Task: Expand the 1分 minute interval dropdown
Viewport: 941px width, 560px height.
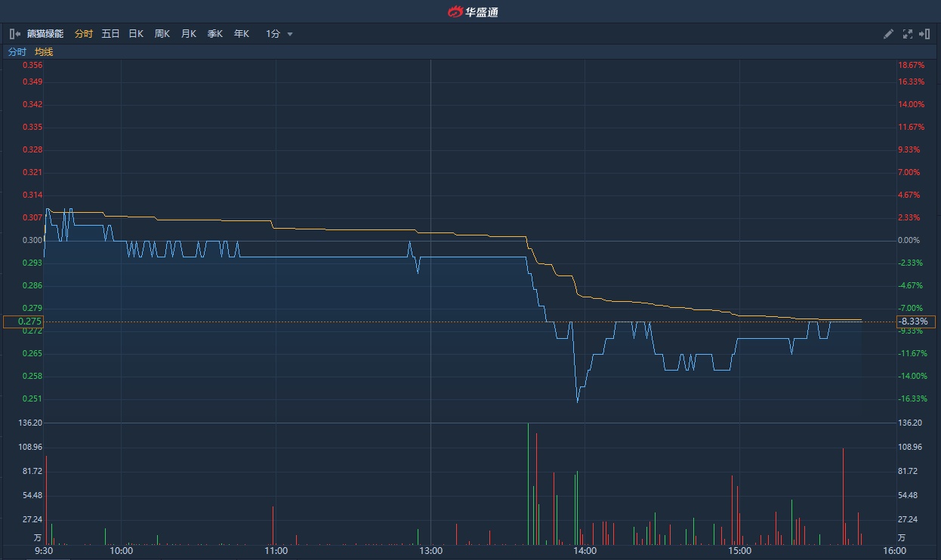Action: pyautogui.click(x=279, y=34)
